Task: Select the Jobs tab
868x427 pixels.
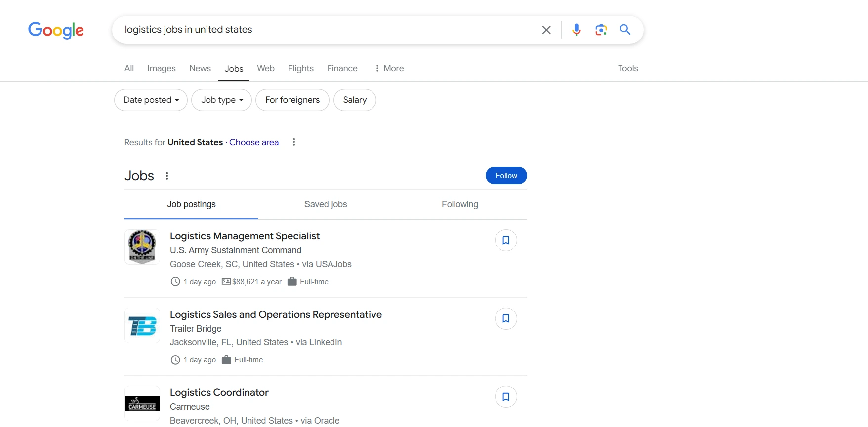Action: pos(234,69)
